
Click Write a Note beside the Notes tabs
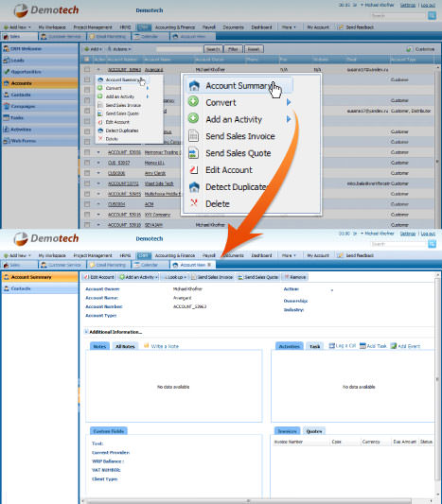coord(161,346)
